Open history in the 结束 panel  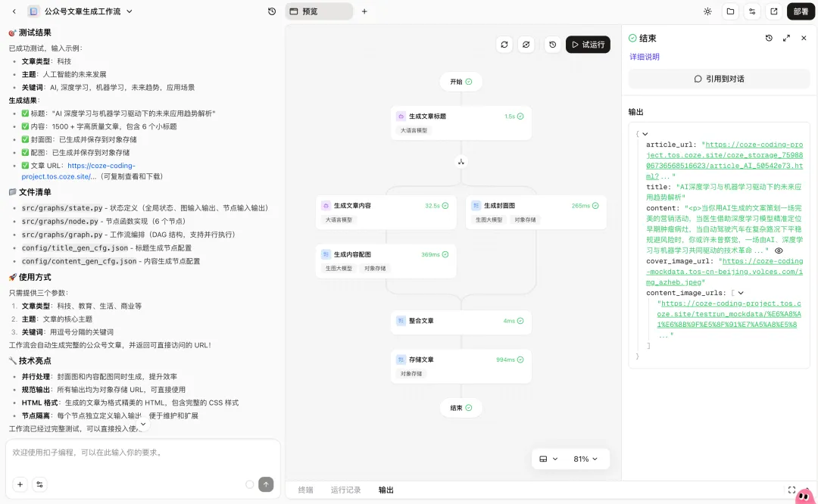coord(769,38)
